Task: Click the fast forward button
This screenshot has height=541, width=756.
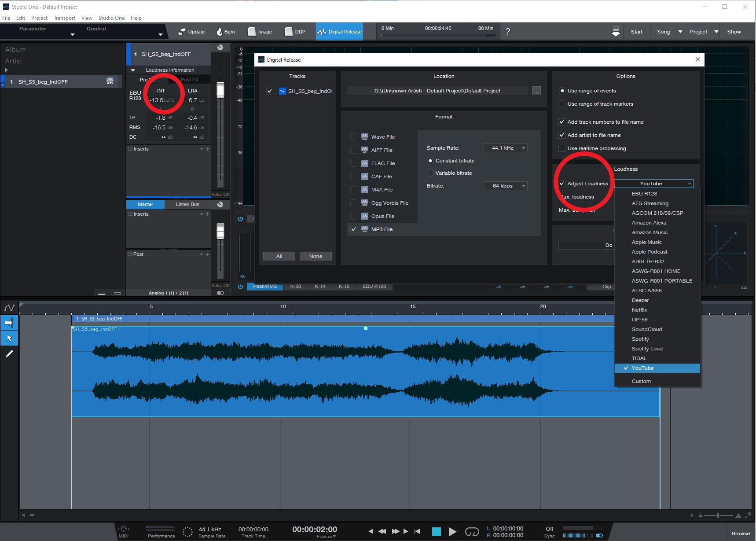Action: click(396, 531)
